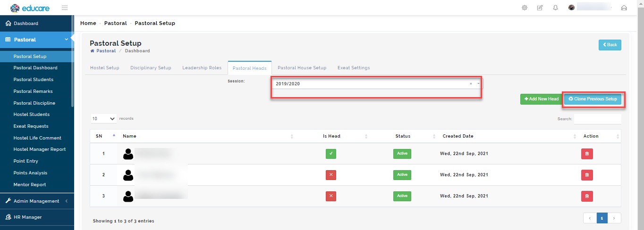The width and height of the screenshot is (644, 230).
Task: Switch to the Pastoral House Setup tab
Action: tap(302, 68)
